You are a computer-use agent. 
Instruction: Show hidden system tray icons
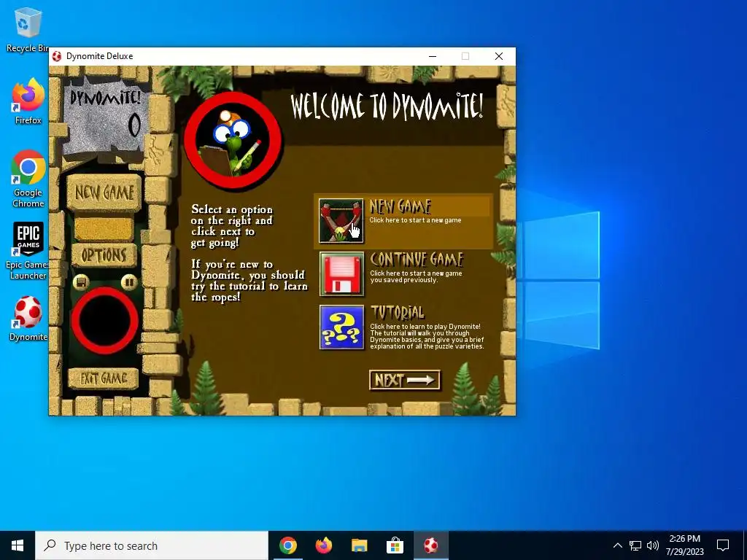[x=617, y=545]
